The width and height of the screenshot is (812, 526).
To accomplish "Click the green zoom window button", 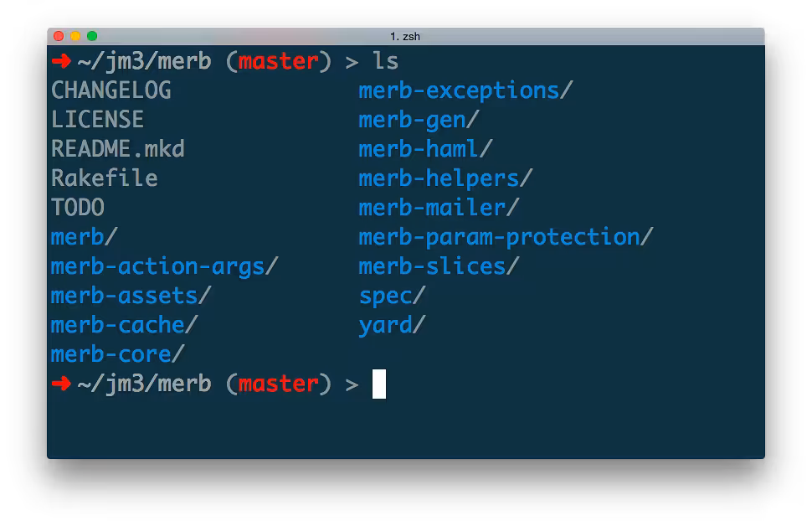I will (x=92, y=36).
